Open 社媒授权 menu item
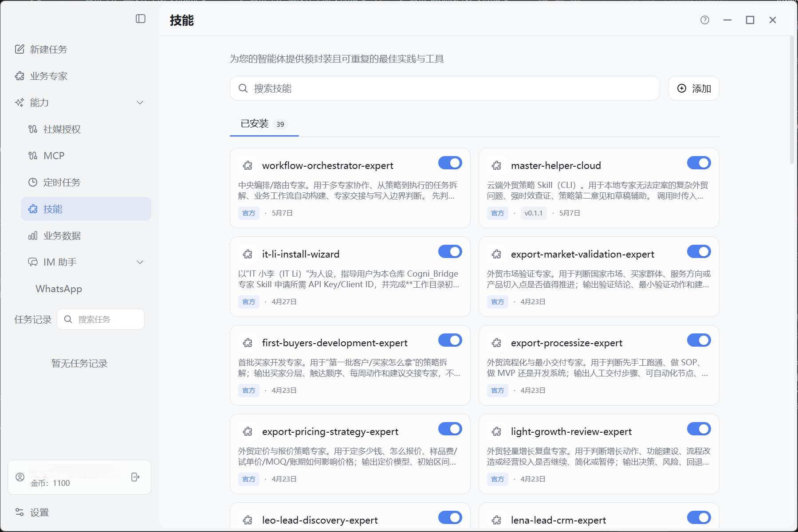Image resolution: width=798 pixels, height=532 pixels. click(86, 129)
